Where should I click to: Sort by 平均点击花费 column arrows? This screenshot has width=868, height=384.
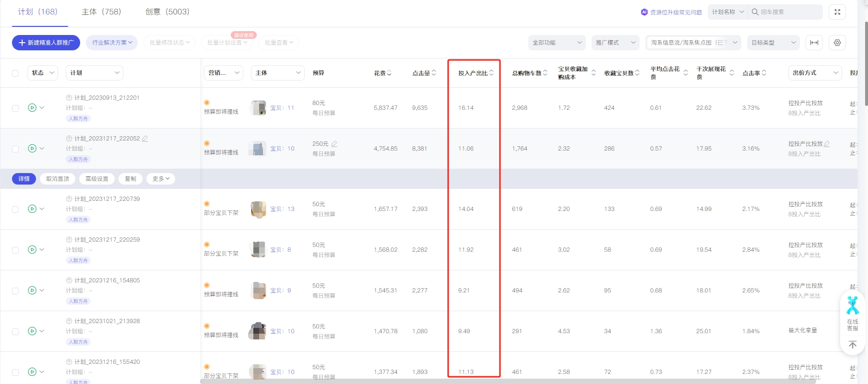(x=686, y=73)
